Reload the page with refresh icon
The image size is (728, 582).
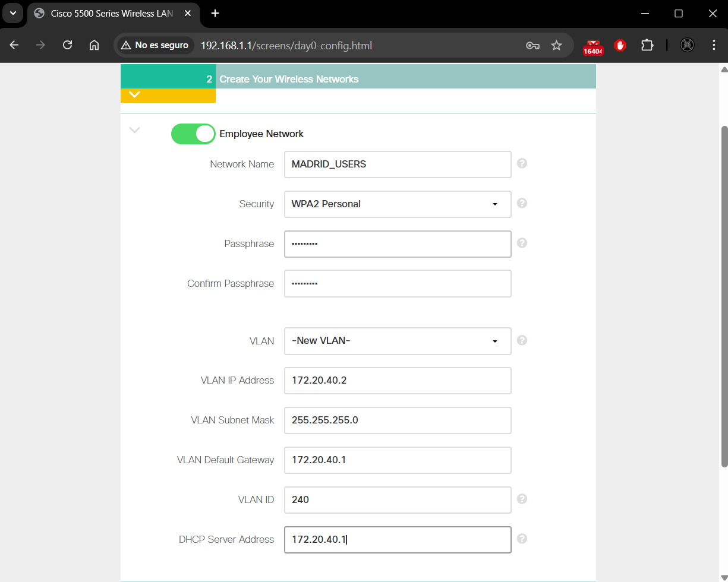[x=67, y=45]
